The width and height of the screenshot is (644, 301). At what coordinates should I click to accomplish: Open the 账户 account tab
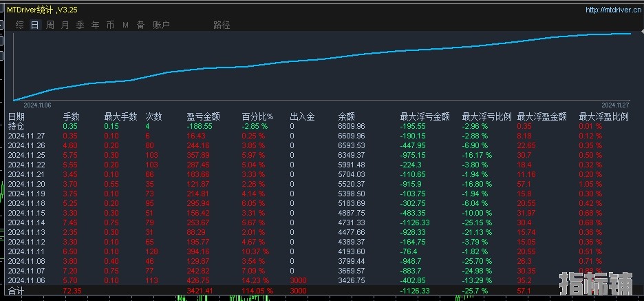[161, 25]
